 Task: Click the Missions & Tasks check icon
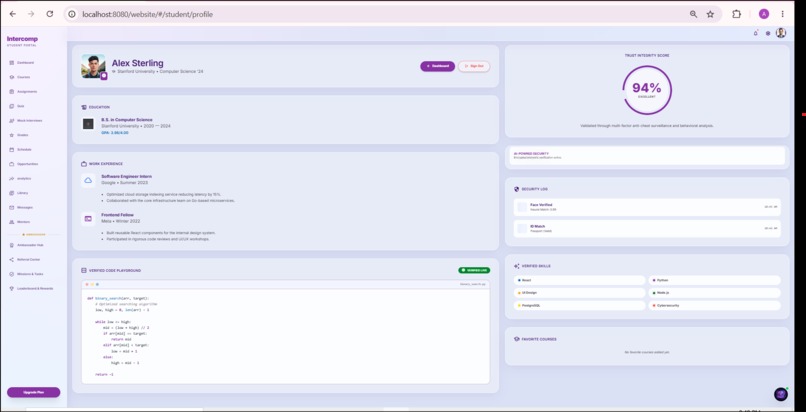(11, 274)
